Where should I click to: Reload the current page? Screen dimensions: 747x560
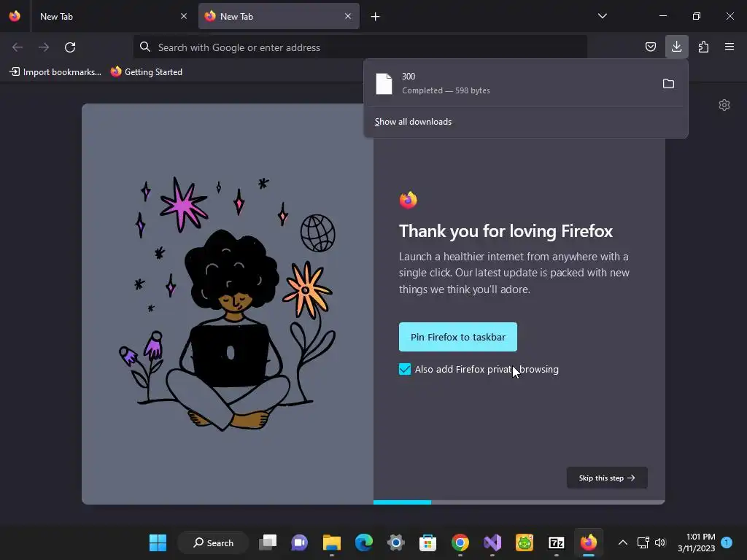(70, 47)
